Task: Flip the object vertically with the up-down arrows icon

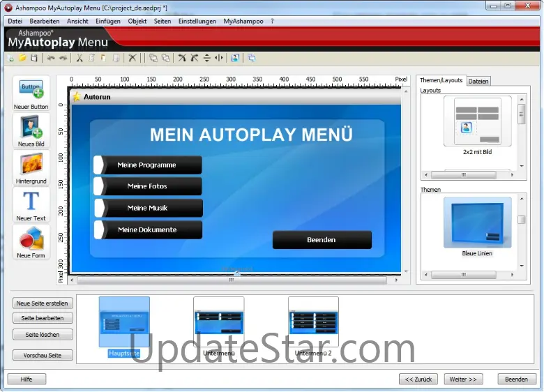Action: [206, 58]
